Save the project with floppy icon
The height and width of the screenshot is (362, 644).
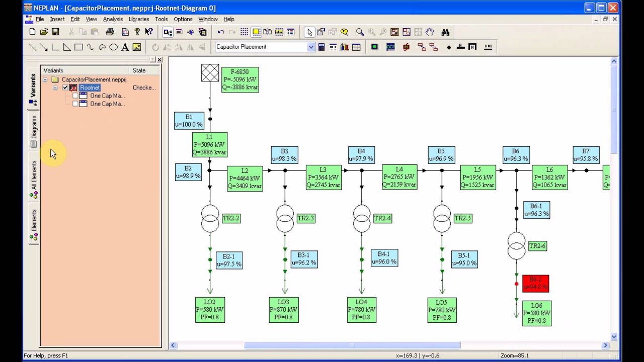(55, 32)
